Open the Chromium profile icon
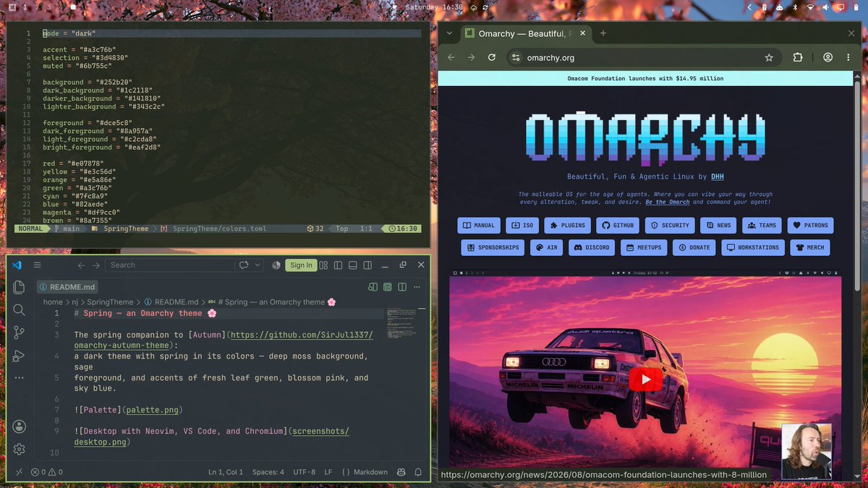 827,57
